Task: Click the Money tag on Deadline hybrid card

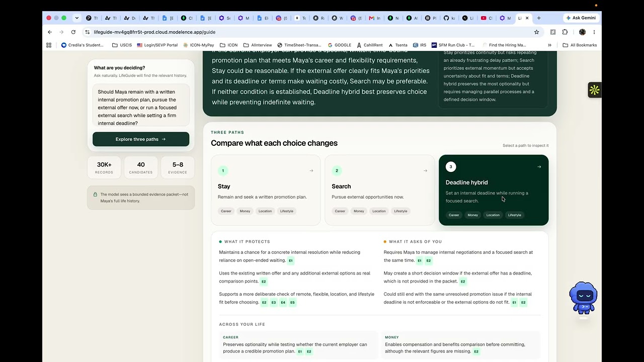Action: (472, 215)
